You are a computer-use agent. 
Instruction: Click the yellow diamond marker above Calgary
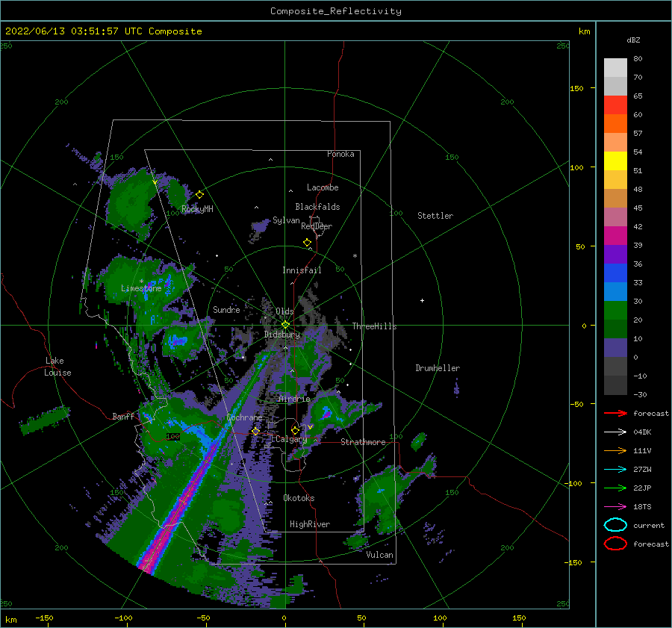click(x=295, y=430)
